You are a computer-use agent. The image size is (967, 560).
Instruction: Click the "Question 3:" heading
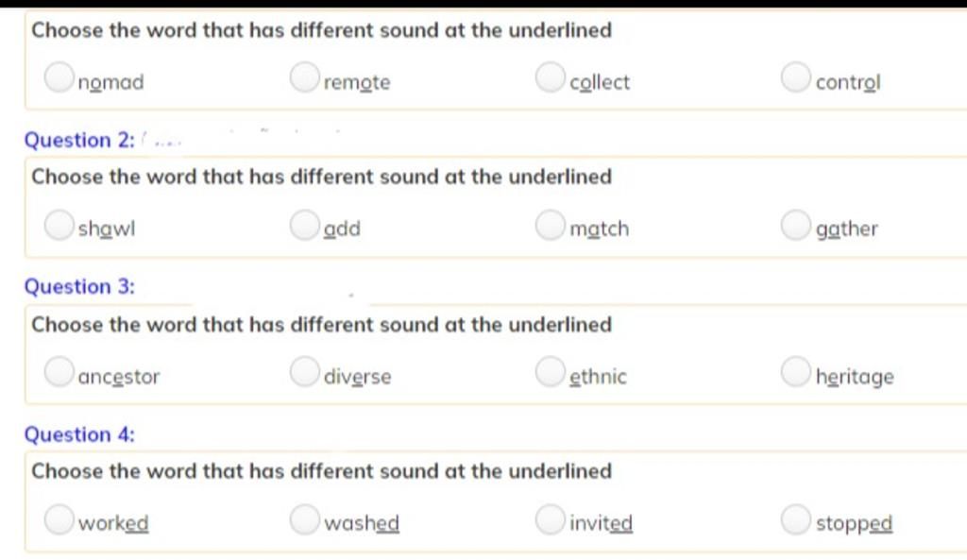[x=79, y=287]
